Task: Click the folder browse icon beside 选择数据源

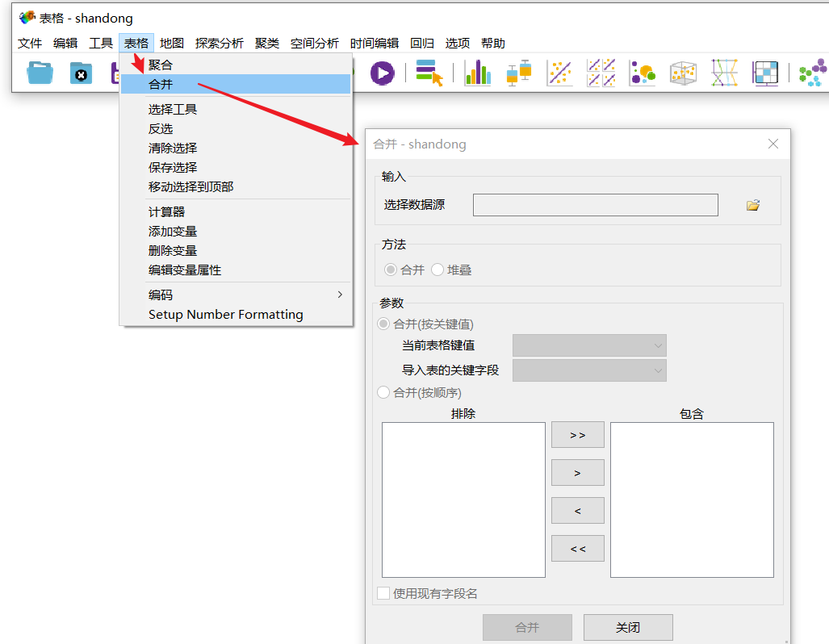Action: (x=752, y=205)
